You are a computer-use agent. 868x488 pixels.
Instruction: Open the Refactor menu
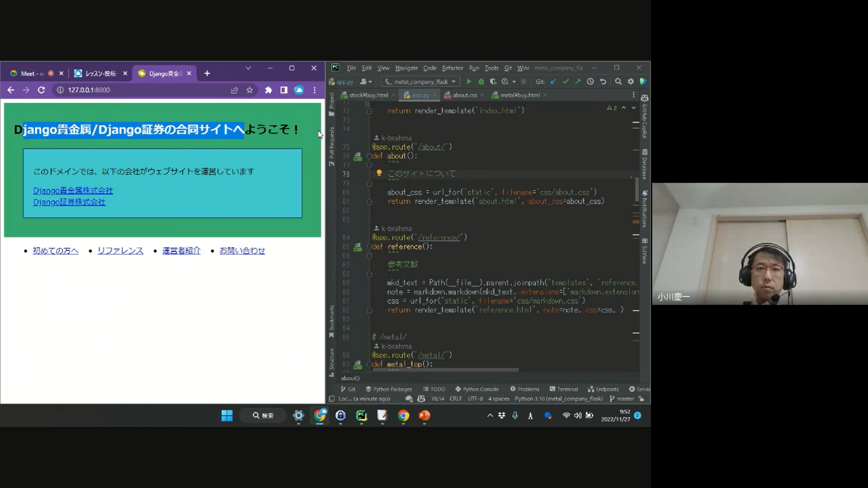(x=452, y=68)
